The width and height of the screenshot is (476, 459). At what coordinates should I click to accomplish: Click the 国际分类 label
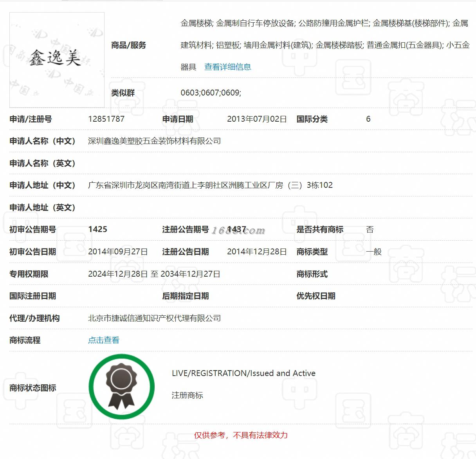pos(312,119)
